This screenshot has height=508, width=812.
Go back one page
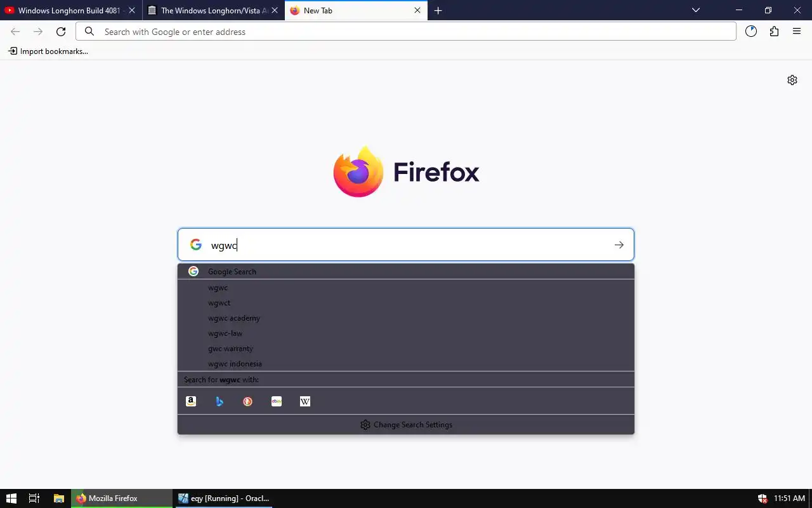(x=15, y=32)
